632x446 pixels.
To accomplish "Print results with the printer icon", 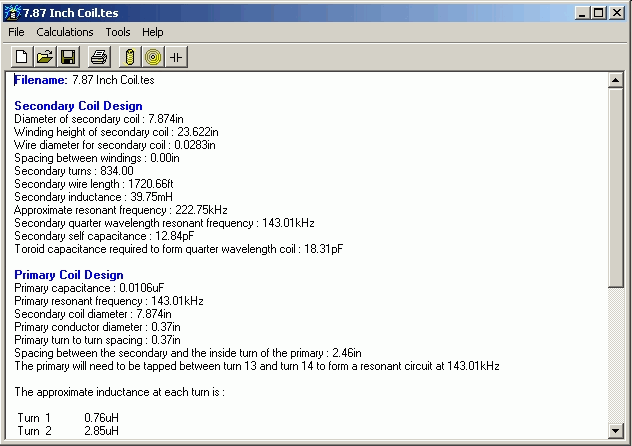I will (x=99, y=57).
